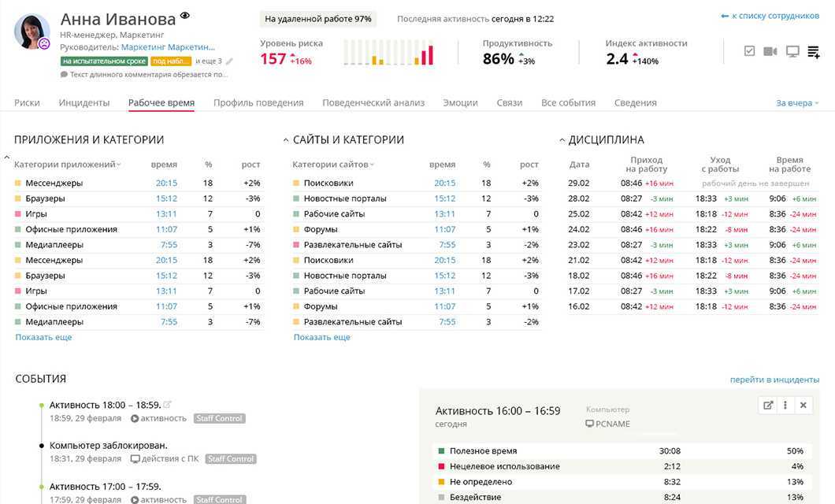This screenshot has height=504, width=835.
Task: Collapse the Дисциплина section
Action: pyautogui.click(x=562, y=140)
